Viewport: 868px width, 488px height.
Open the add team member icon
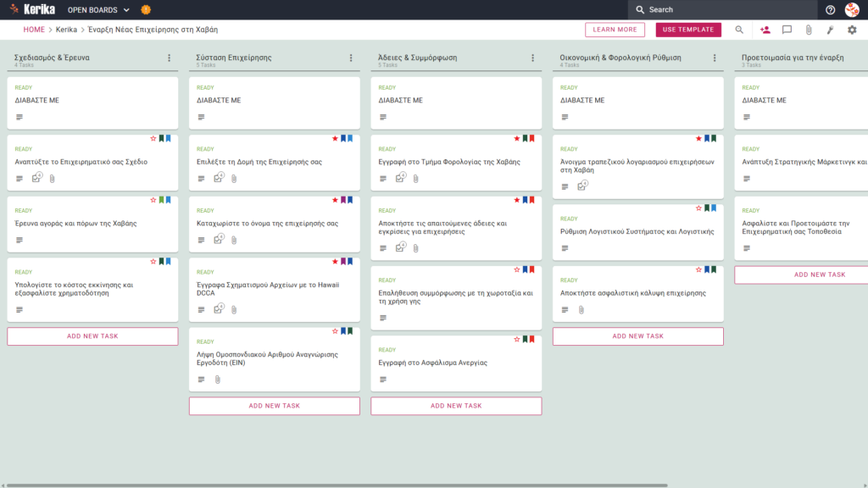point(765,30)
